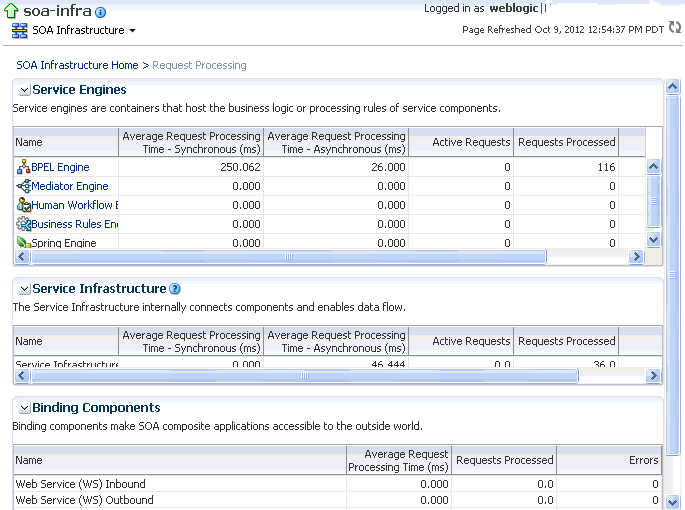The image size is (685, 510).
Task: Click Service Engines Asynchronous processing time header
Action: coord(336,142)
